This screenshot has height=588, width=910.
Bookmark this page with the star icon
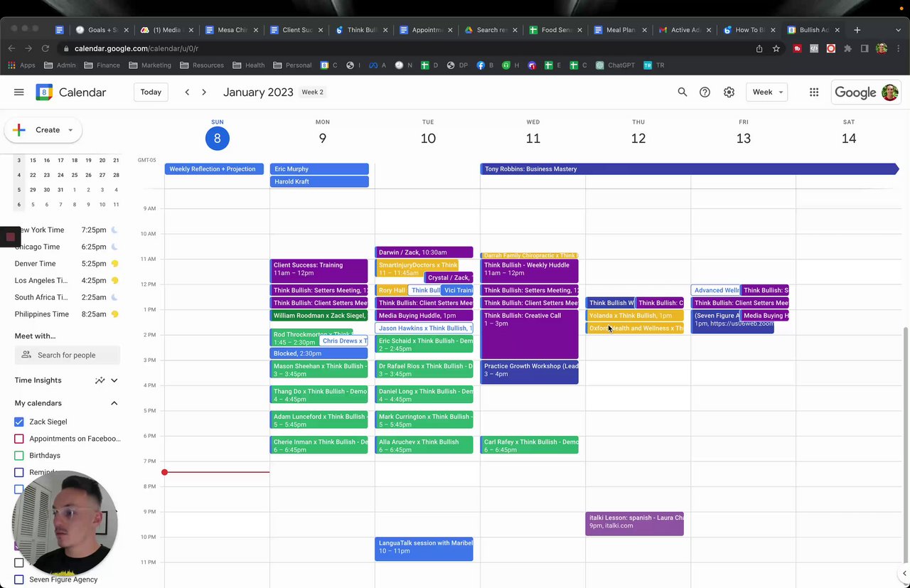pos(776,48)
